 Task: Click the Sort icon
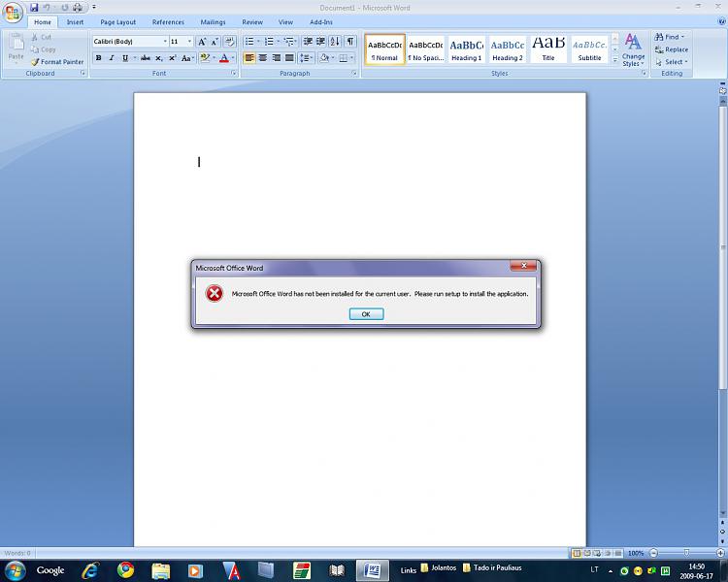coord(335,42)
